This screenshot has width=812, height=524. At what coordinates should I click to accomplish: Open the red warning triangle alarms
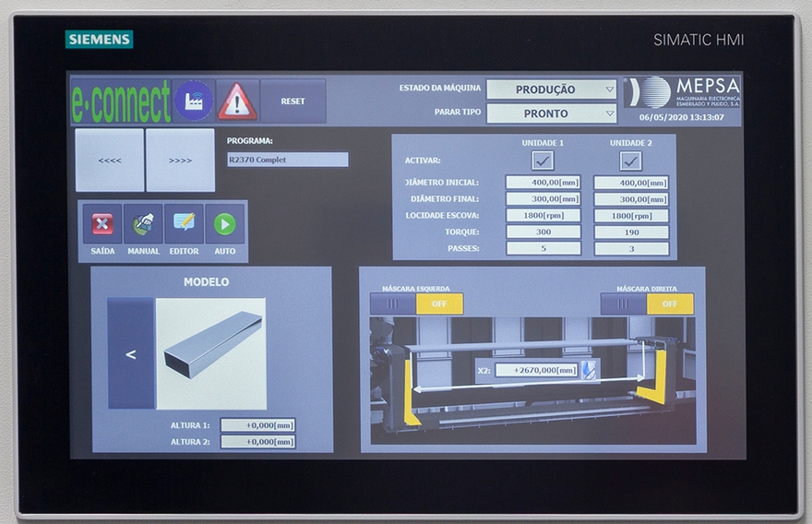237,101
